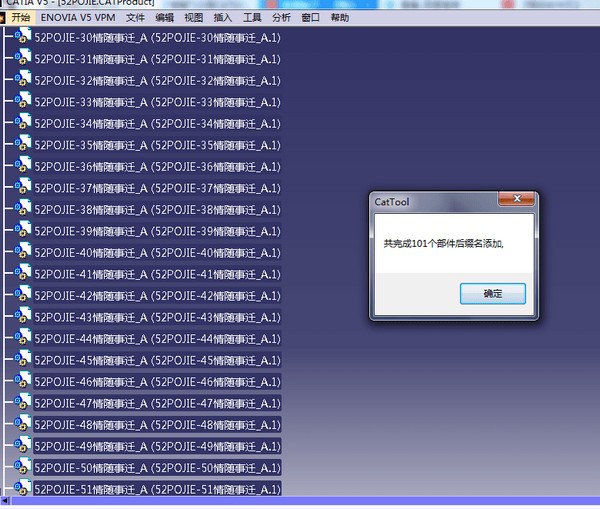
Task: Click the product icon for 52POJIE-34
Action: click(x=23, y=122)
